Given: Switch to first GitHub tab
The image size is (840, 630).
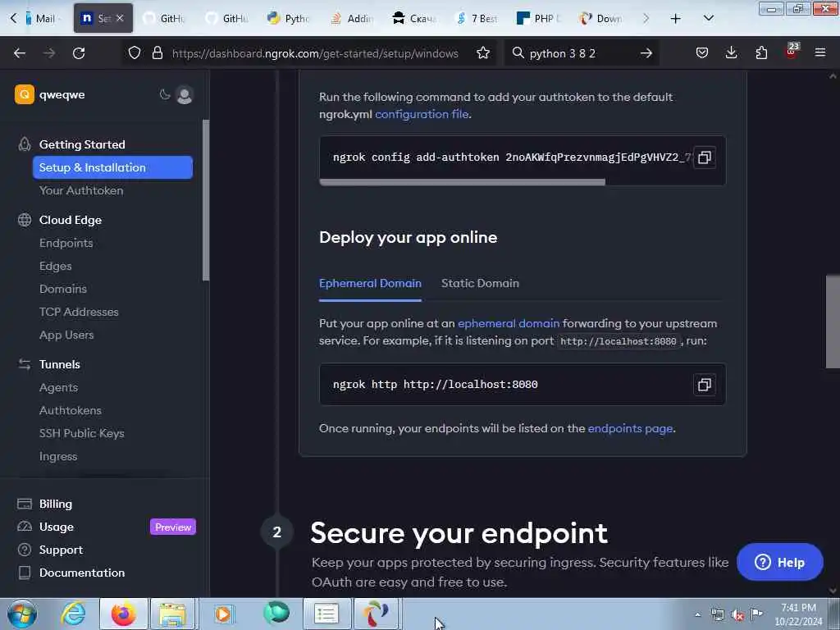Looking at the screenshot, I should click(165, 18).
